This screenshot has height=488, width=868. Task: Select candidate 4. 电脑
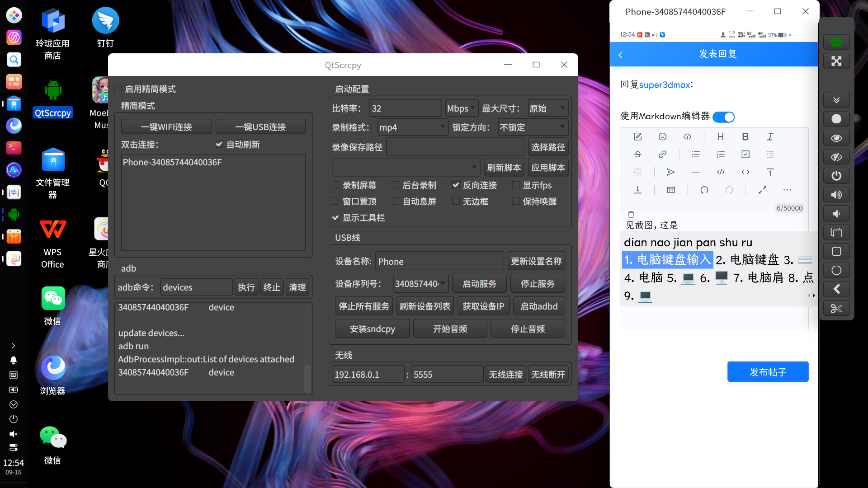643,278
